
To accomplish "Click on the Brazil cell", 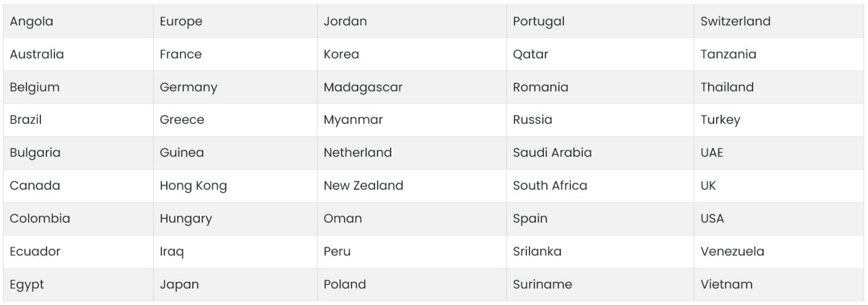I will (x=26, y=120).
